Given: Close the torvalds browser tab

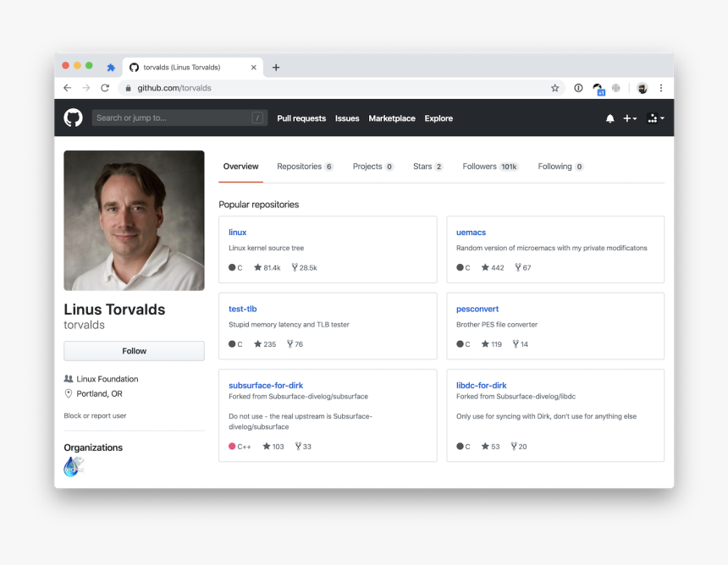Looking at the screenshot, I should pos(253,68).
